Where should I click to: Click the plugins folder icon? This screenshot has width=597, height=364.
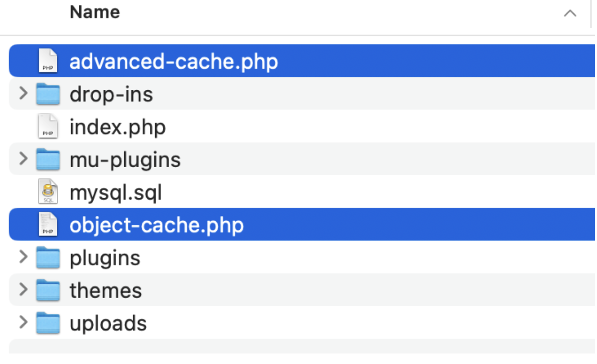coord(48,257)
